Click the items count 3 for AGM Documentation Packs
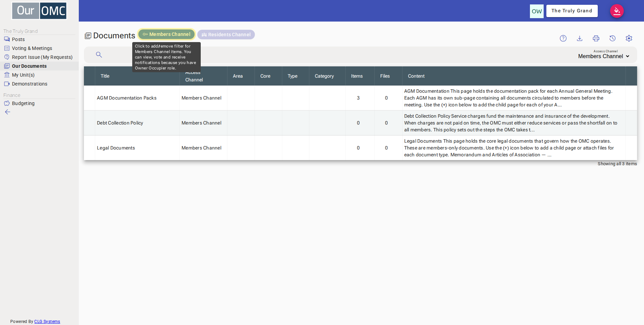 click(358, 98)
